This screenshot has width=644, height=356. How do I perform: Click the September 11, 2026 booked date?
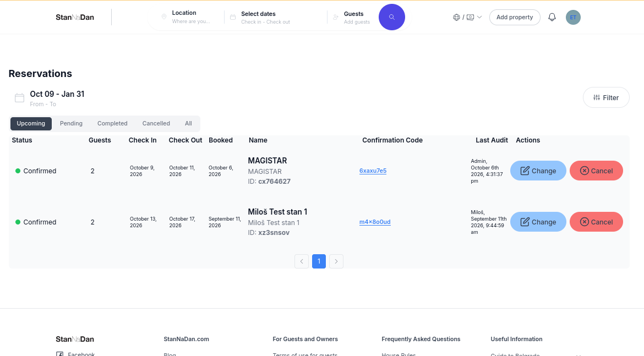tap(225, 222)
